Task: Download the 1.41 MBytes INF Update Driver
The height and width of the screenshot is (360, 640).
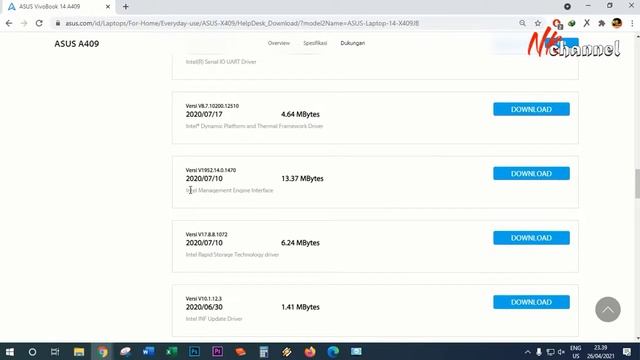Action: pyautogui.click(x=531, y=302)
